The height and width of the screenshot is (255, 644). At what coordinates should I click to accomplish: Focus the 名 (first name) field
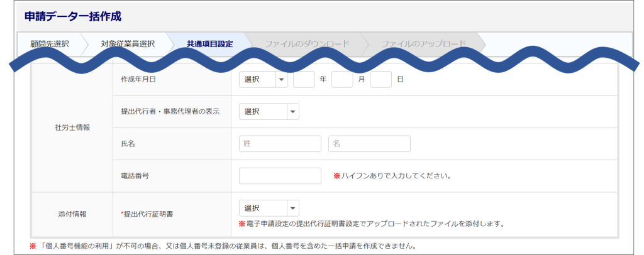point(369,144)
